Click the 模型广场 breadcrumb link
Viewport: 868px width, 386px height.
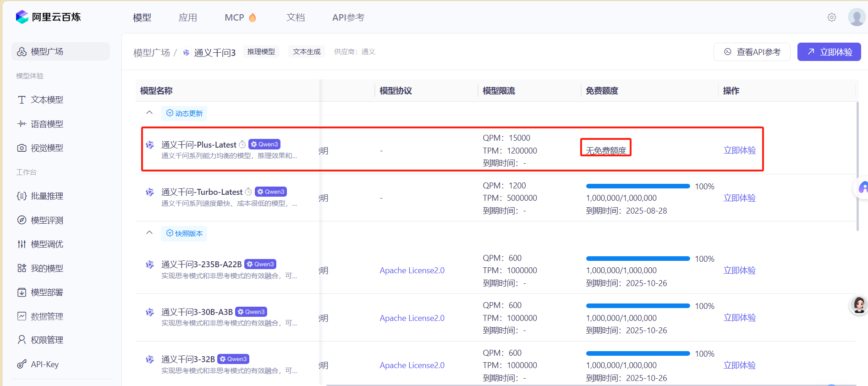(x=152, y=53)
